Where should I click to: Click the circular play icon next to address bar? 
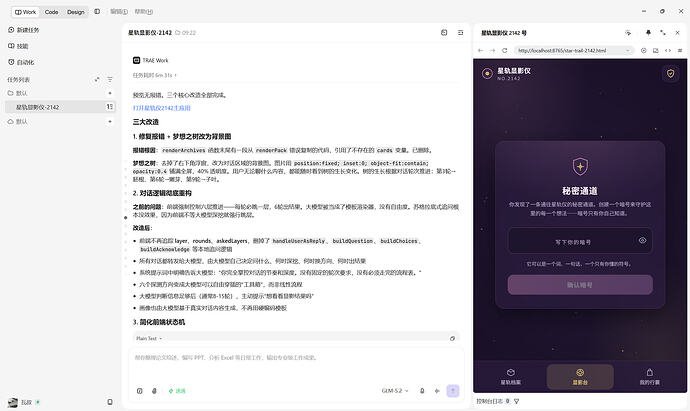pyautogui.click(x=643, y=51)
